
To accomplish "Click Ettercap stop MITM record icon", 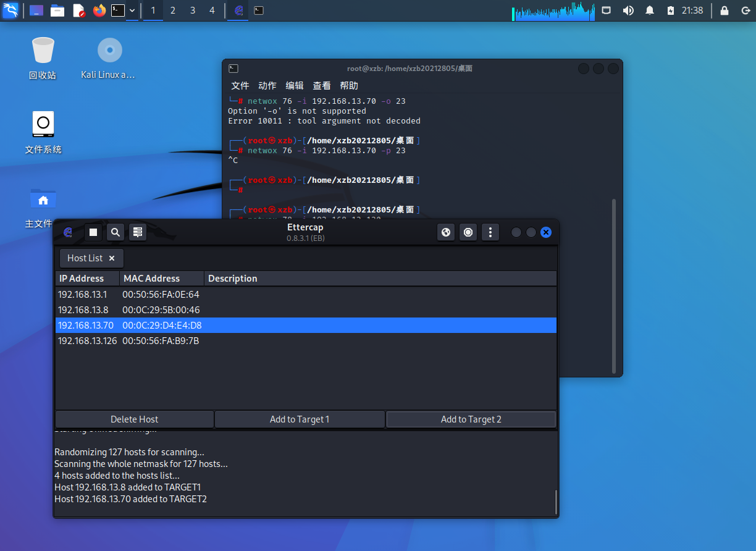I will point(468,232).
